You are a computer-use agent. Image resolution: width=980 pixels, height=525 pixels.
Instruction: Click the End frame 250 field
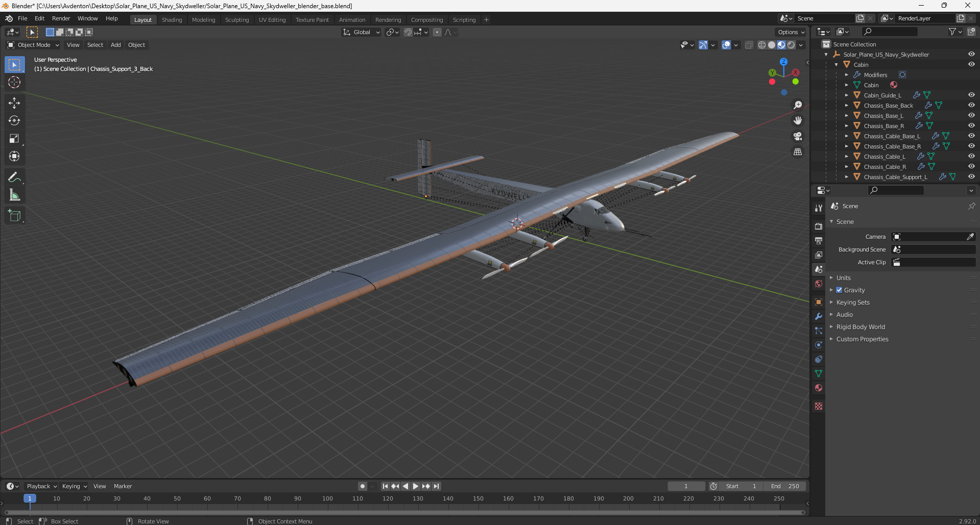(785, 486)
